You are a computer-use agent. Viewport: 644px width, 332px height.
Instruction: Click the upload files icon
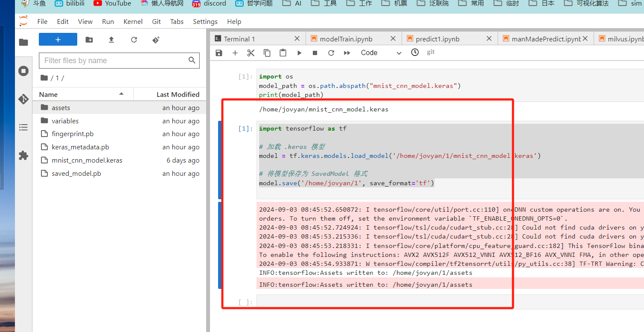[x=111, y=40]
